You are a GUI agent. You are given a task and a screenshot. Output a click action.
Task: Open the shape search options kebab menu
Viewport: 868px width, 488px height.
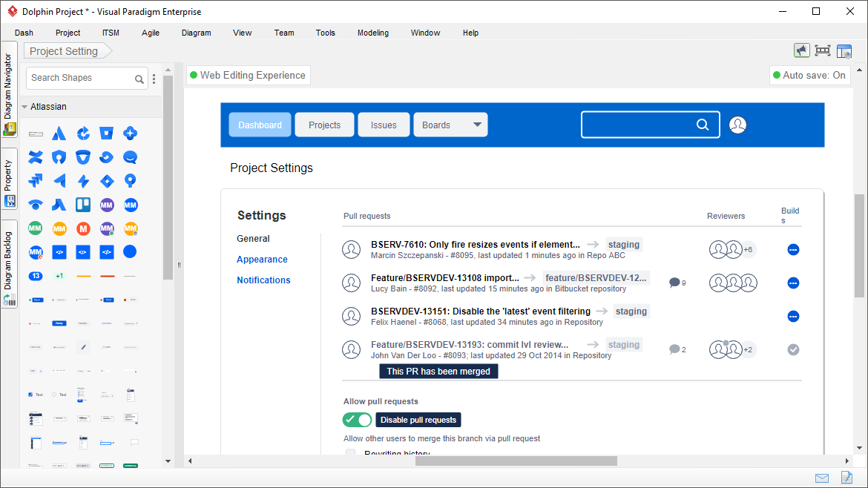pos(154,79)
